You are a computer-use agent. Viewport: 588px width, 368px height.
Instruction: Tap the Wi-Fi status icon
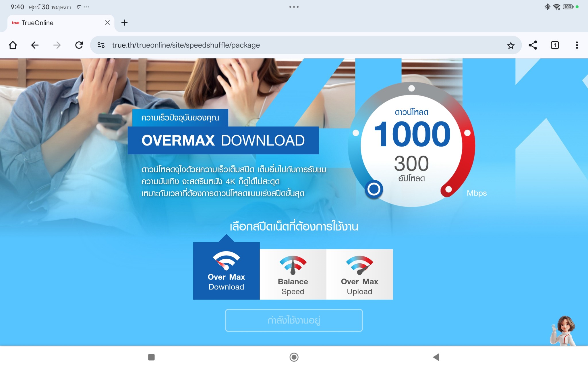point(557,7)
